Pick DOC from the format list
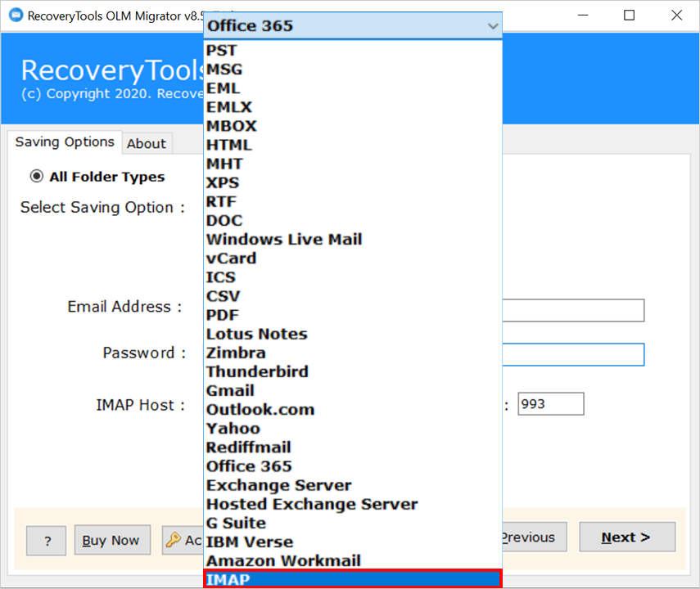The image size is (700, 589). (x=353, y=220)
